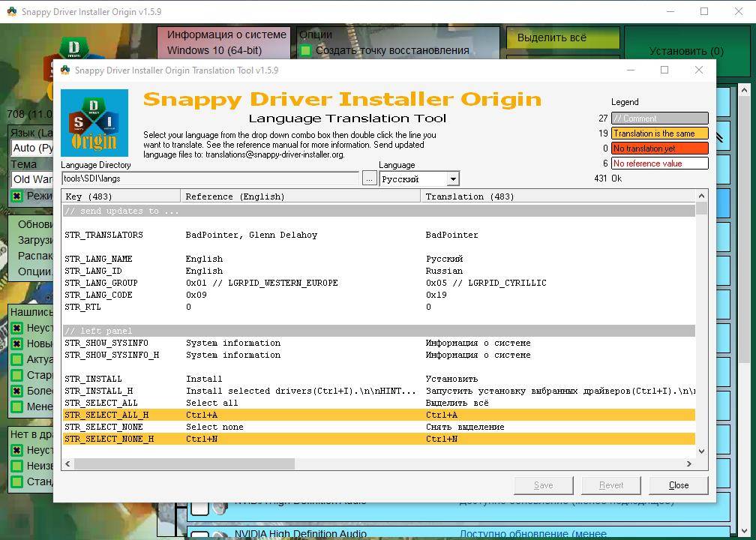Click the horizontal scrollbar thumb
Image resolution: width=756 pixels, height=540 pixels.
pos(184,463)
